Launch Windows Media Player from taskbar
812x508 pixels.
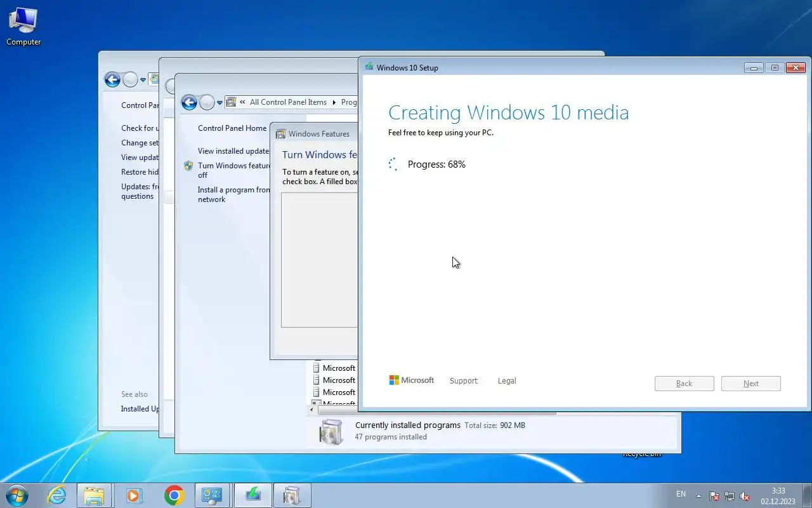[x=134, y=495]
